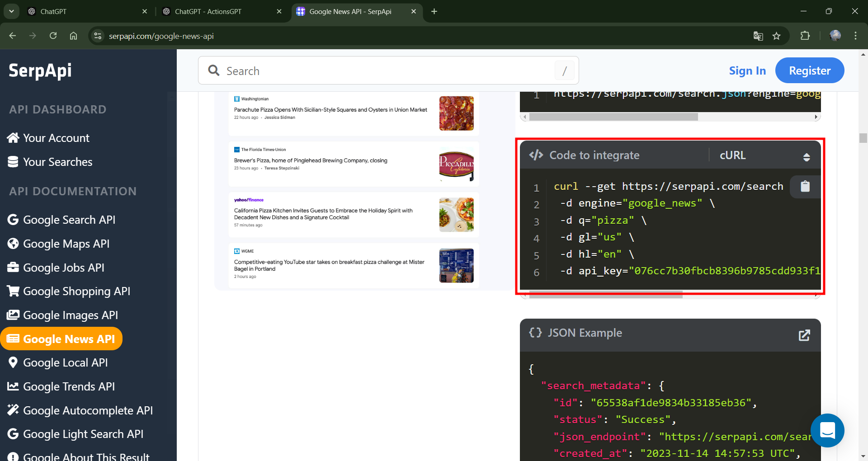This screenshot has height=461, width=868.
Task: Open Google Jobs API documentation
Action: (x=64, y=268)
